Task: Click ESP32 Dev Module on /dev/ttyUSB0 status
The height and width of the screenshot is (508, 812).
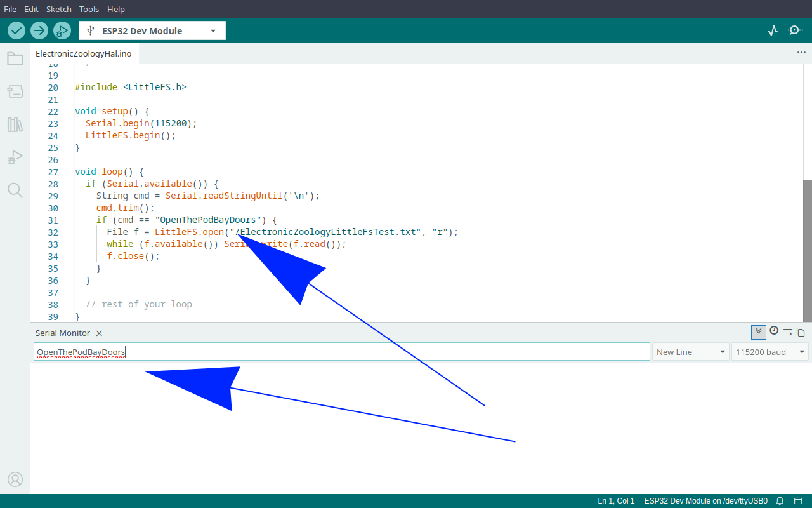Action: tap(705, 501)
